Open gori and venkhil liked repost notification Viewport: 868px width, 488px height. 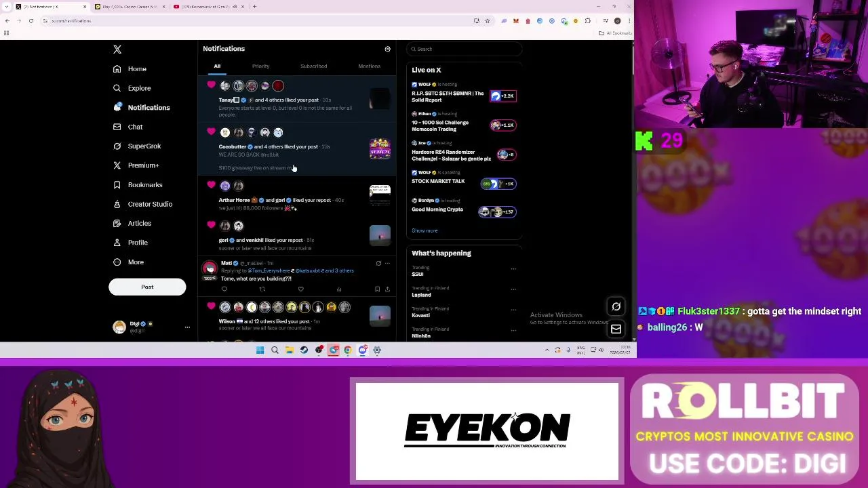click(297, 237)
